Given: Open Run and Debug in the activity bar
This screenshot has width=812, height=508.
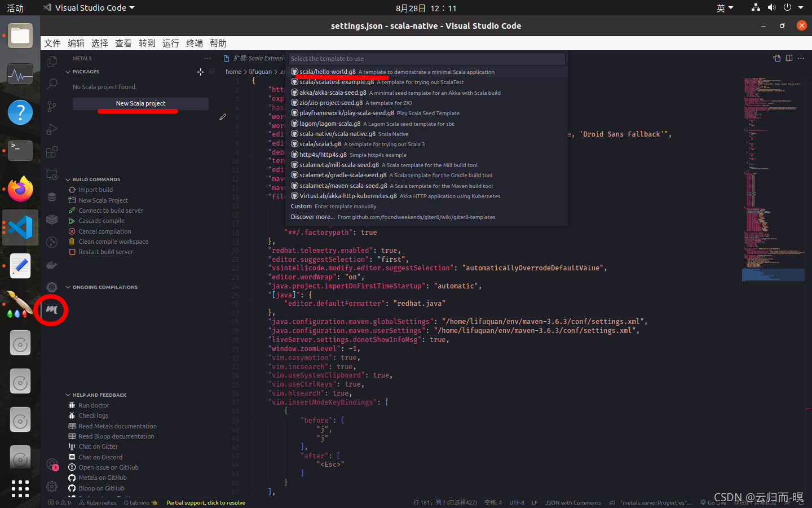Looking at the screenshot, I should [51, 128].
